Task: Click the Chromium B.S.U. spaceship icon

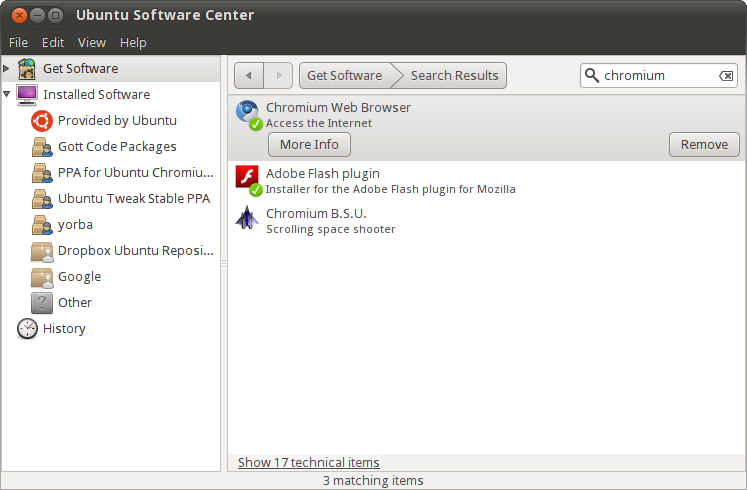Action: (247, 219)
